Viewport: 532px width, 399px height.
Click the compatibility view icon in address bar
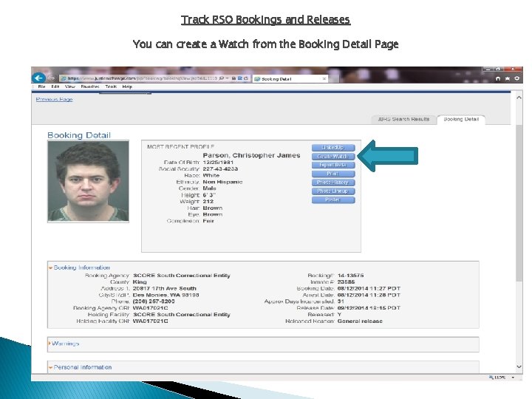coord(240,78)
